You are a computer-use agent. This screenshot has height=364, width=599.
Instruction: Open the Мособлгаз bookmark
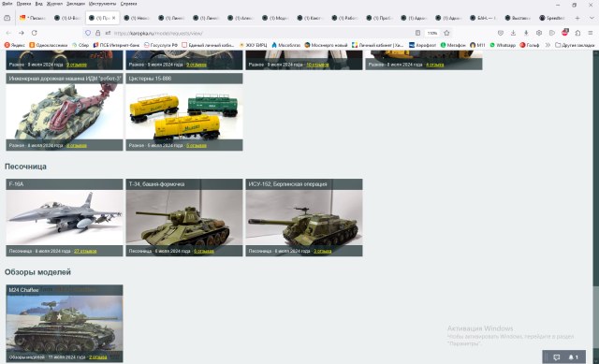(x=286, y=45)
